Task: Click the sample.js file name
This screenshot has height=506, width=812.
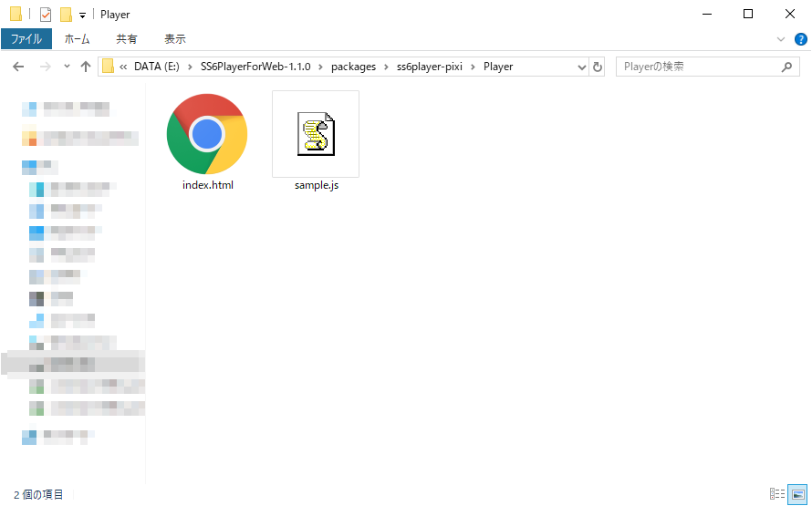Action: coord(317,185)
